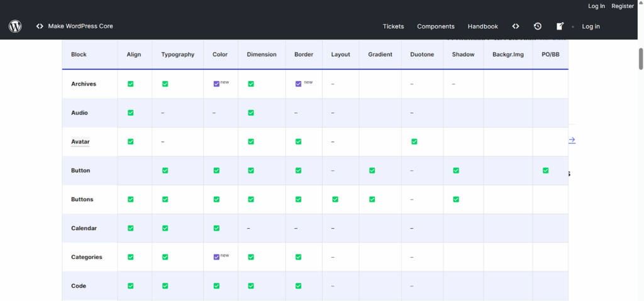The image size is (644, 301).
Task: Click the Archives row label
Action: (84, 84)
